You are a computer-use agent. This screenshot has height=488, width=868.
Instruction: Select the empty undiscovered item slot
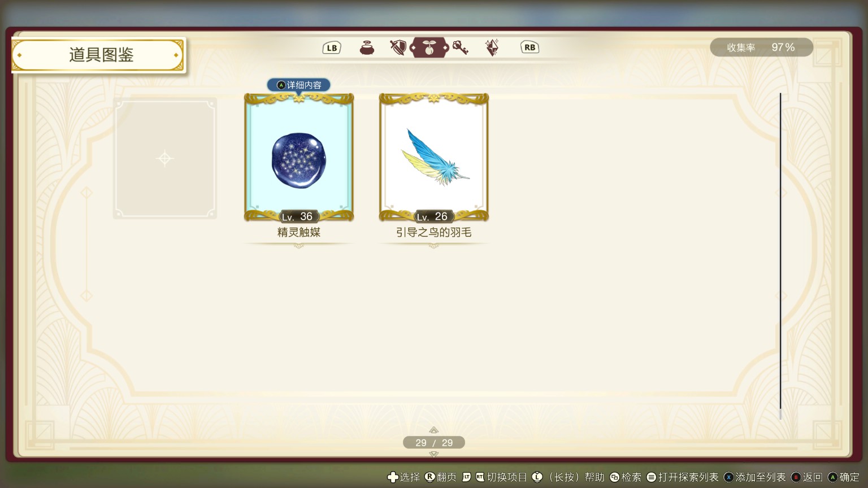(x=165, y=158)
